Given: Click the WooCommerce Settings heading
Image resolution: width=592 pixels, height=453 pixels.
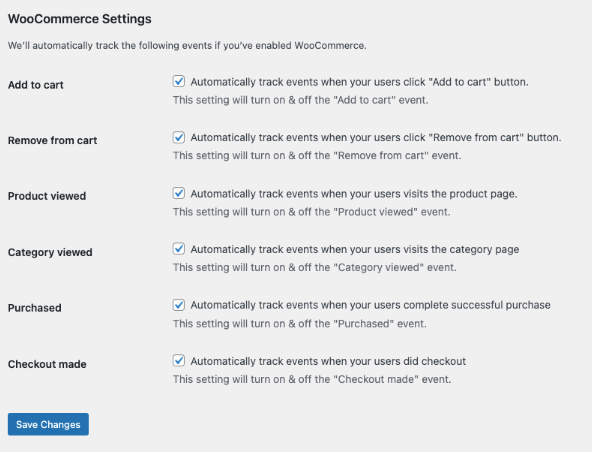Looking at the screenshot, I should (x=80, y=19).
